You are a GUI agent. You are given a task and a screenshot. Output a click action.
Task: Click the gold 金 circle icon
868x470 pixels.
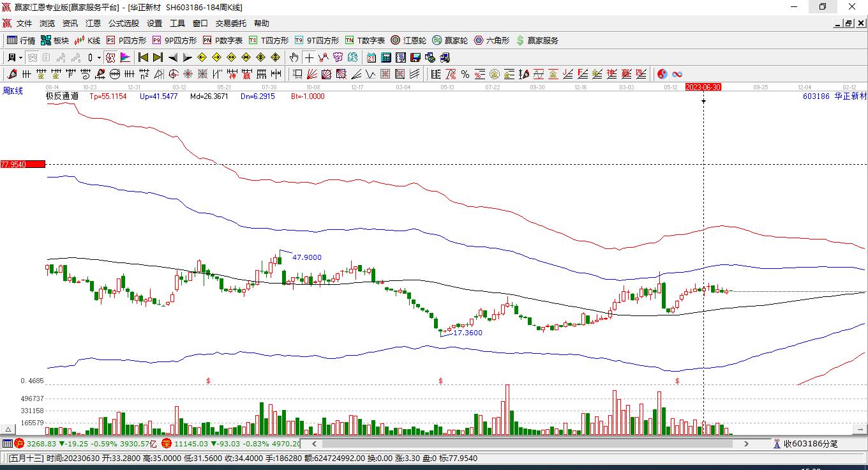pyautogui.click(x=495, y=74)
